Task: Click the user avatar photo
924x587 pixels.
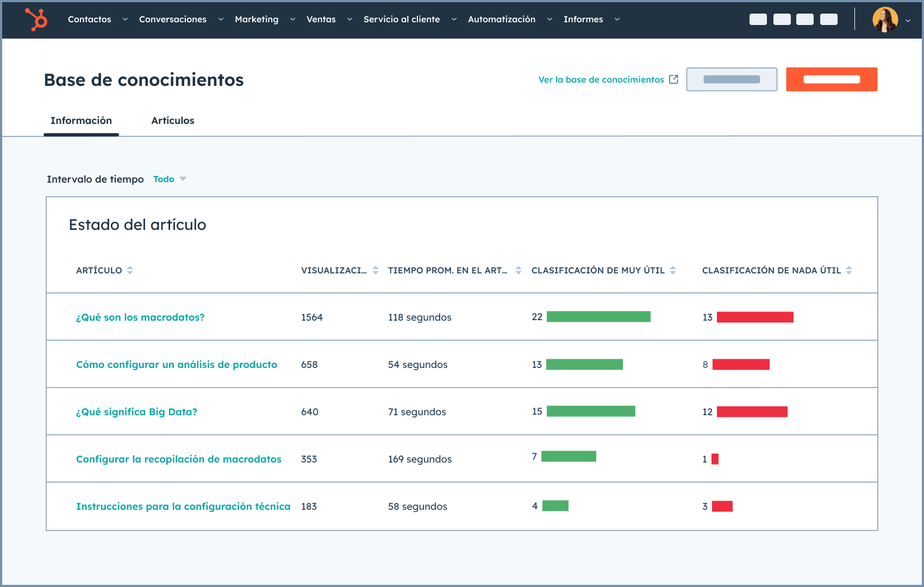Action: [885, 20]
